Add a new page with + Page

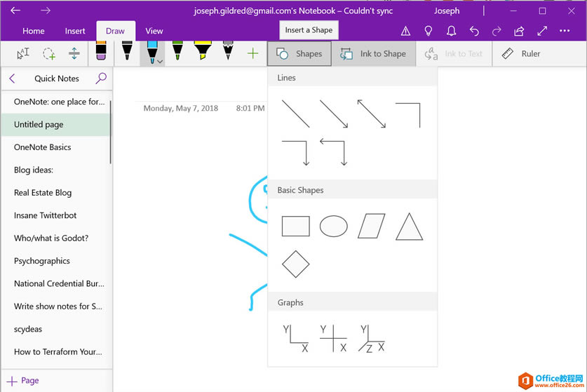pos(23,381)
